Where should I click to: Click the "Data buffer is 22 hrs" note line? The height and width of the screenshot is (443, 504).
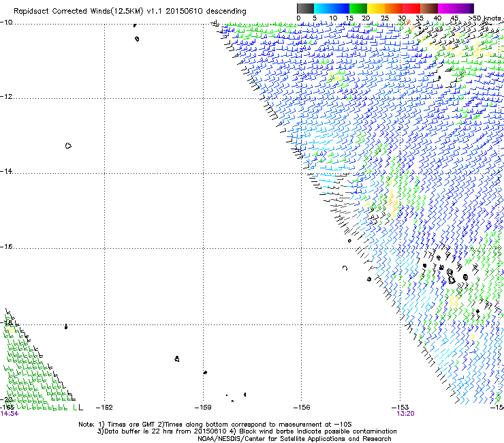(247, 431)
